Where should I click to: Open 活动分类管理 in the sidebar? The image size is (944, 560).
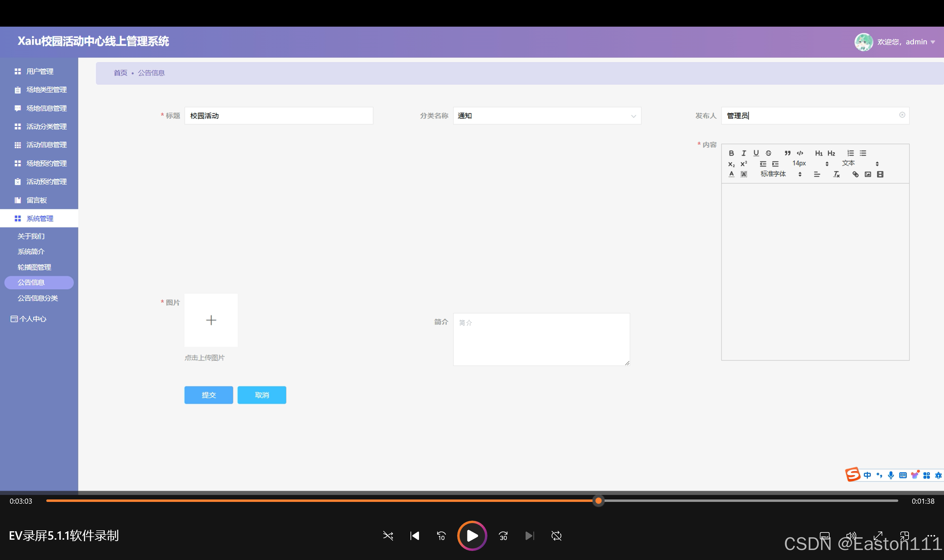39,127
